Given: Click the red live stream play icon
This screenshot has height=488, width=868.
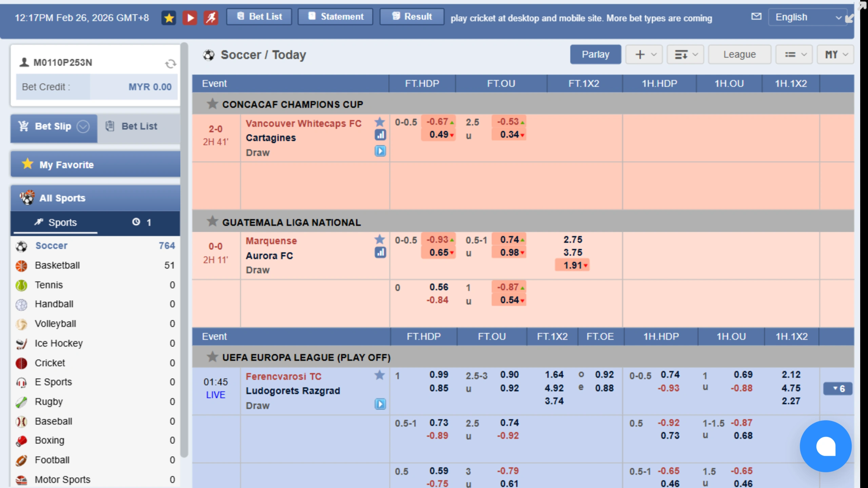Looking at the screenshot, I should [190, 18].
